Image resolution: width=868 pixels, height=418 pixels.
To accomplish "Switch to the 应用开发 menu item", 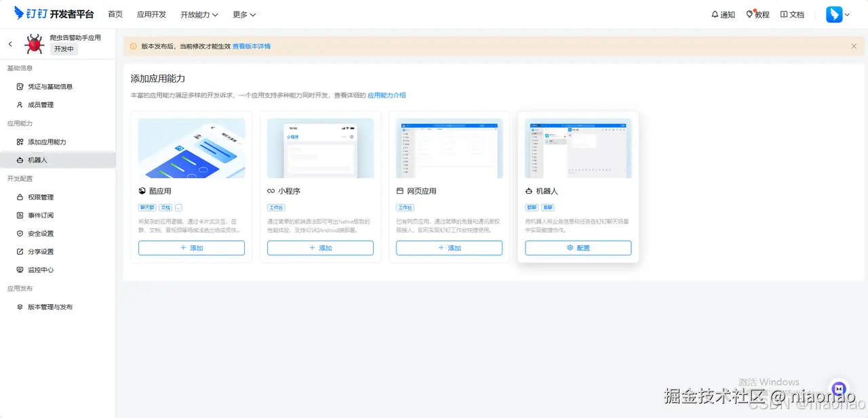I will click(x=151, y=14).
